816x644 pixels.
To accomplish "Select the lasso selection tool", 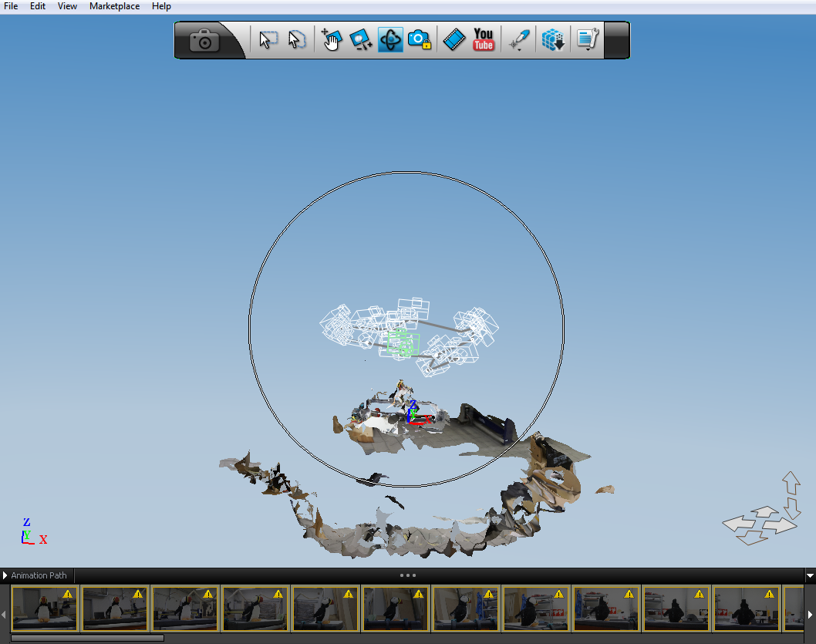I will point(297,39).
